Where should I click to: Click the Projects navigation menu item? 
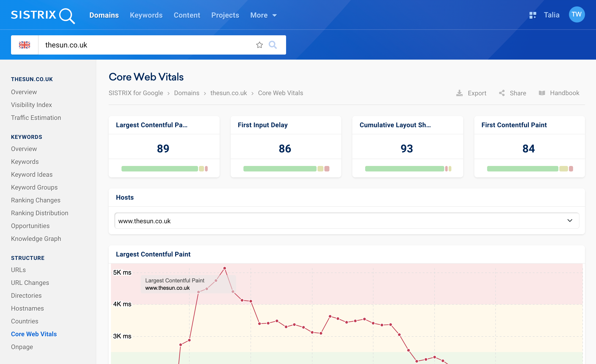tap(225, 15)
